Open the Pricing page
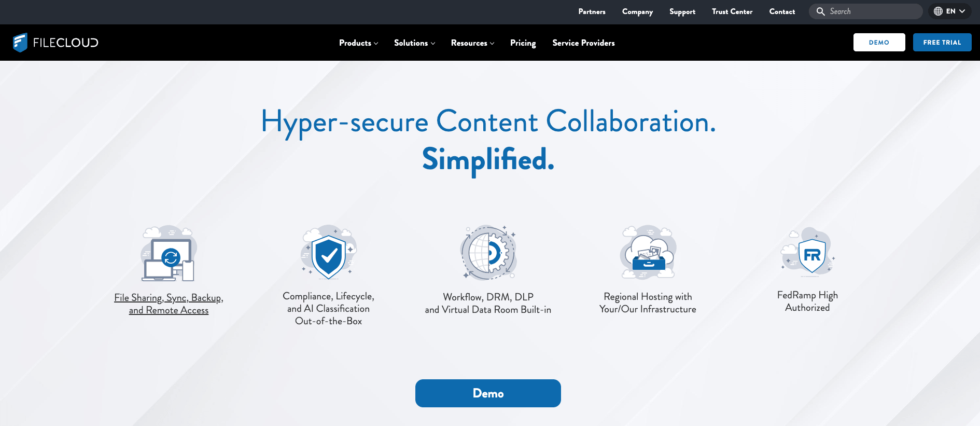Viewport: 980px width, 426px height. tap(523, 43)
